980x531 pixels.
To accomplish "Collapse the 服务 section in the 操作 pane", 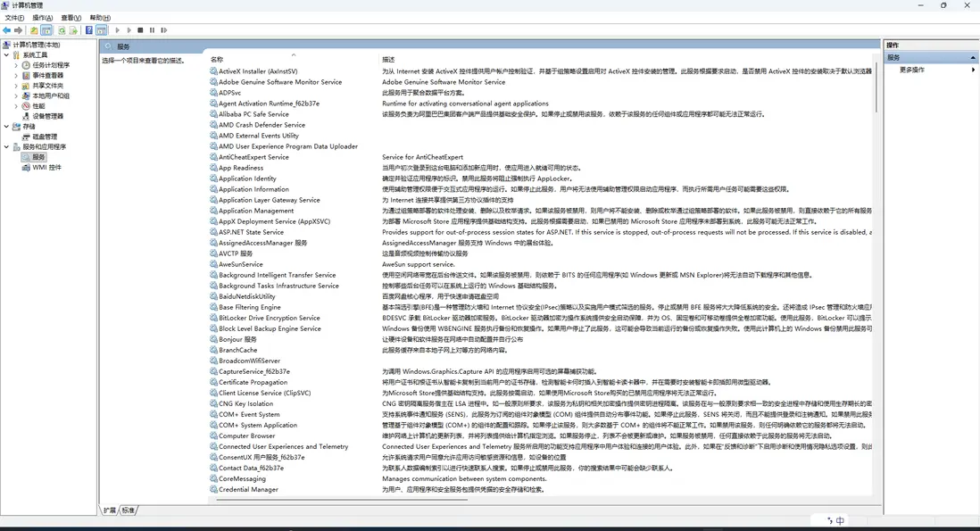I will [x=973, y=57].
